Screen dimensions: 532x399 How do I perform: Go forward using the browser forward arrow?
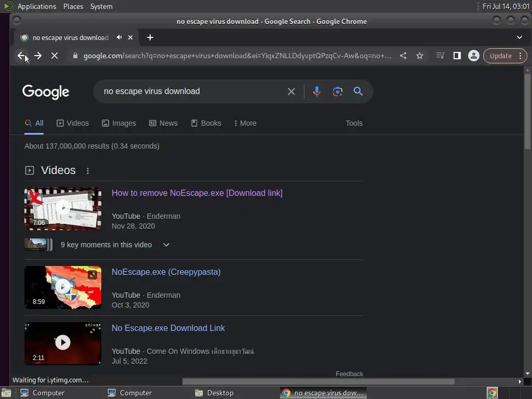click(x=38, y=56)
